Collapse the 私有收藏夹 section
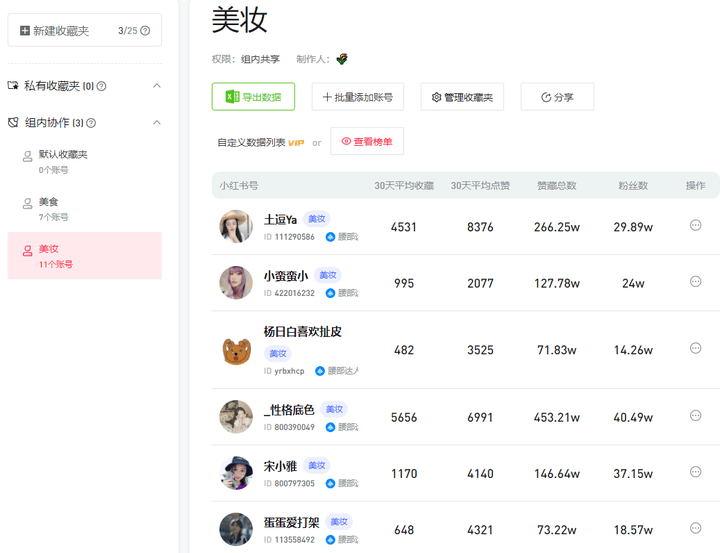This screenshot has height=553, width=720. [156, 87]
